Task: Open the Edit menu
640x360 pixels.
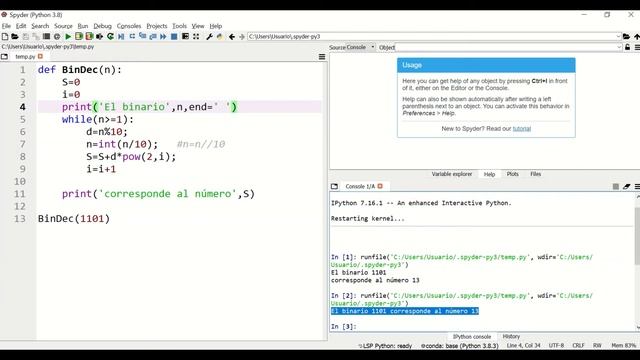Action: click(x=21, y=26)
